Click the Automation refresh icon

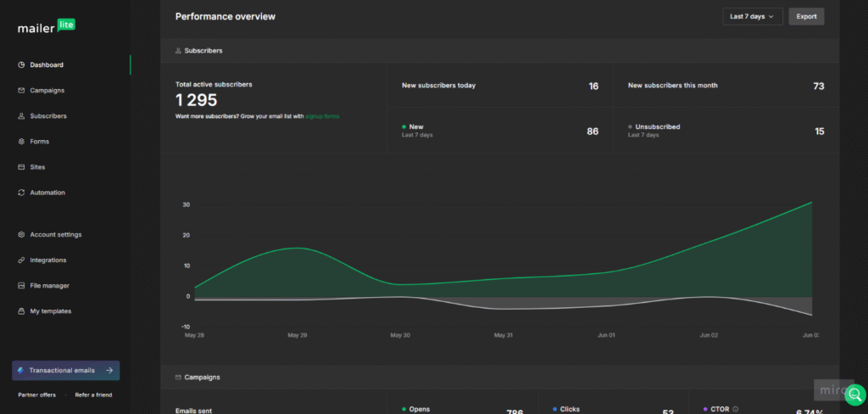point(21,193)
